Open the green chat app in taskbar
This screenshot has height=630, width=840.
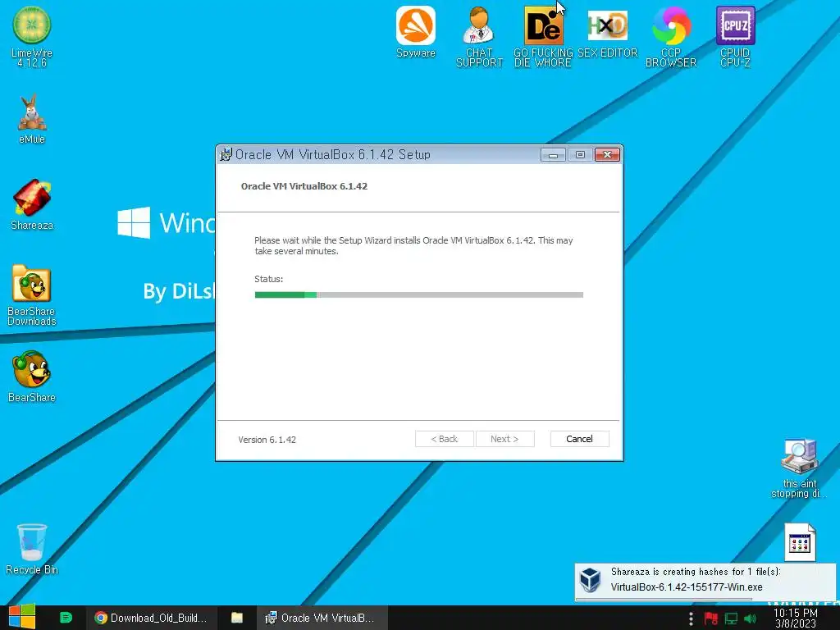pos(66,618)
